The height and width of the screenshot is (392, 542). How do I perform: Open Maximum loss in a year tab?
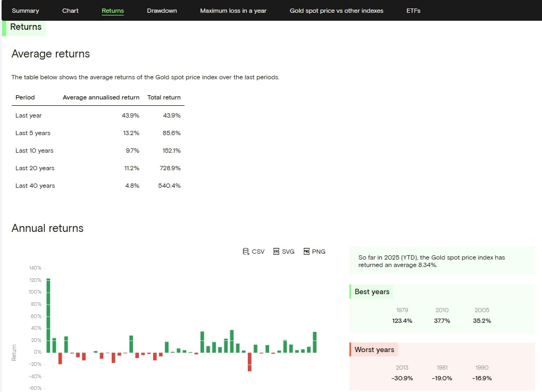point(233,11)
